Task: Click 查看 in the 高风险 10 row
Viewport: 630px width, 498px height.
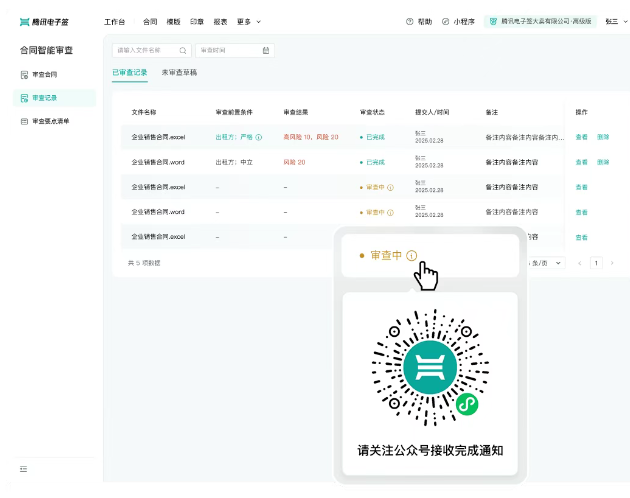Action: 581,137
